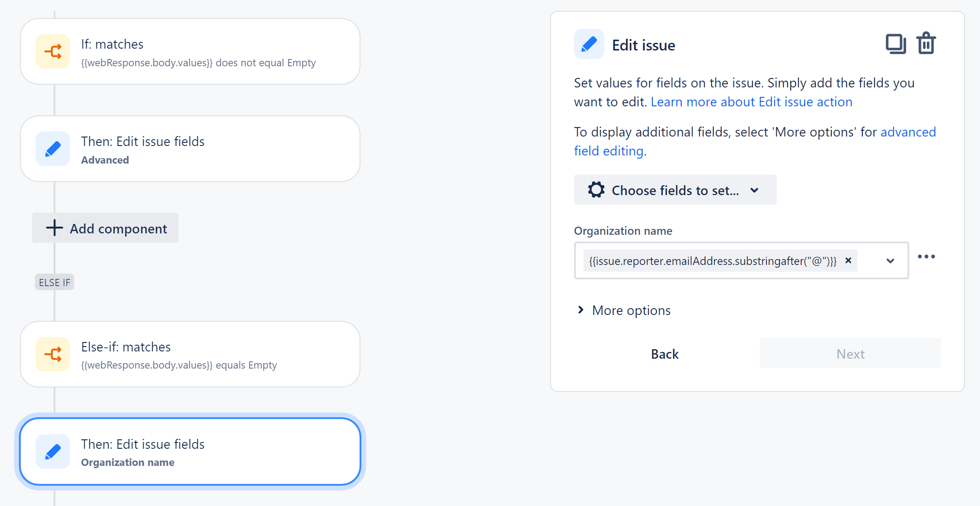Image resolution: width=980 pixels, height=506 pixels.
Task: Click the duplicate component icon
Action: coord(895,44)
